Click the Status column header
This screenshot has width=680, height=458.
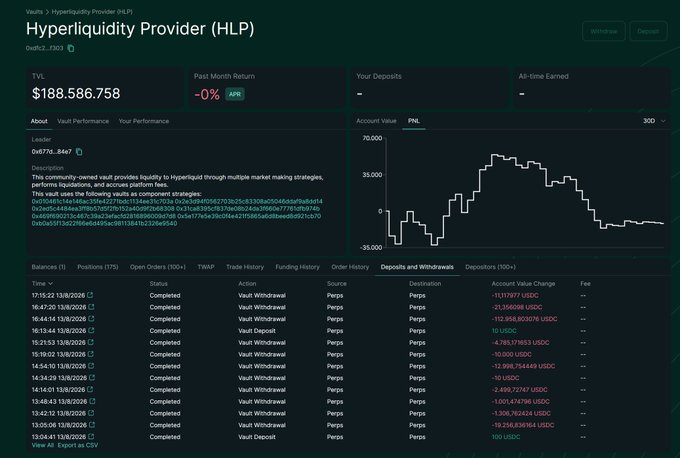pos(158,284)
